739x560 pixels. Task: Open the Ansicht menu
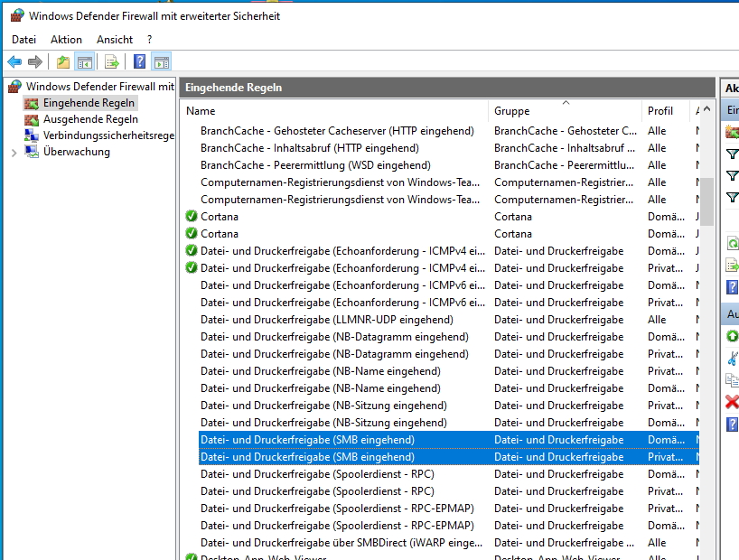[x=115, y=40]
